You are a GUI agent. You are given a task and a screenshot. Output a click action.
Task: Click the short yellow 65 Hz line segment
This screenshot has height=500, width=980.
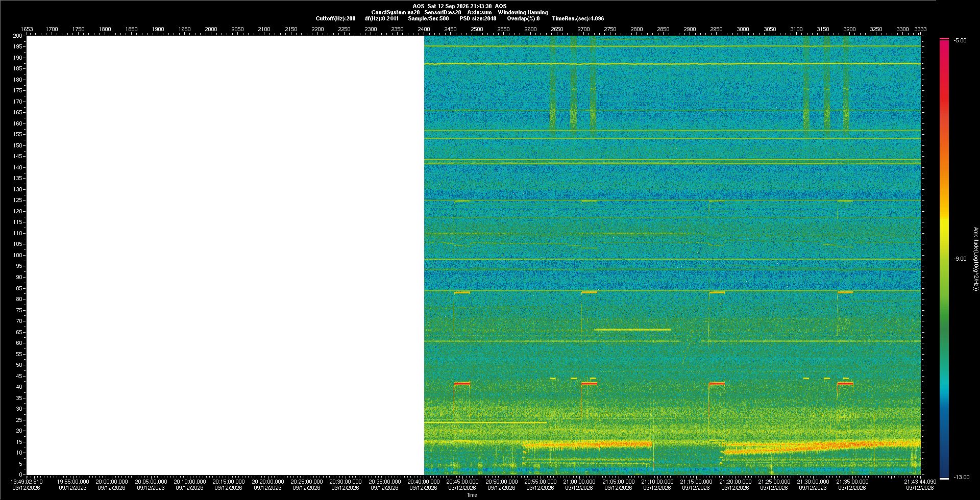tap(632, 330)
